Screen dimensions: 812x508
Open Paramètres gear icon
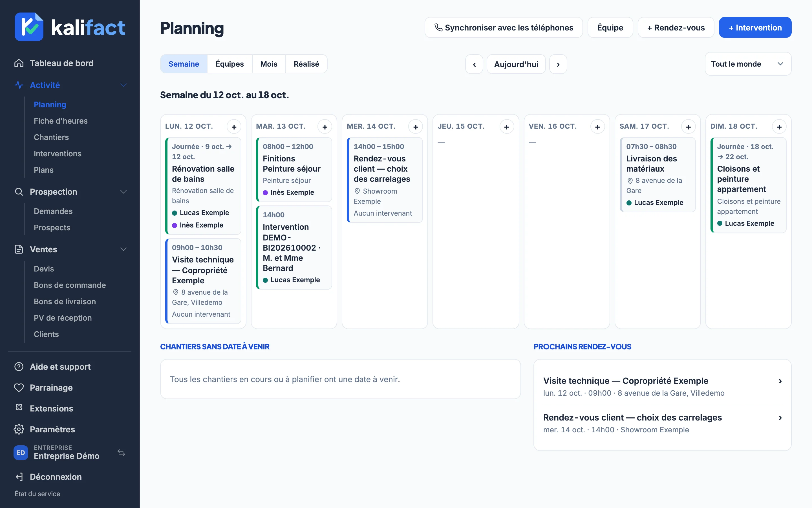(19, 429)
